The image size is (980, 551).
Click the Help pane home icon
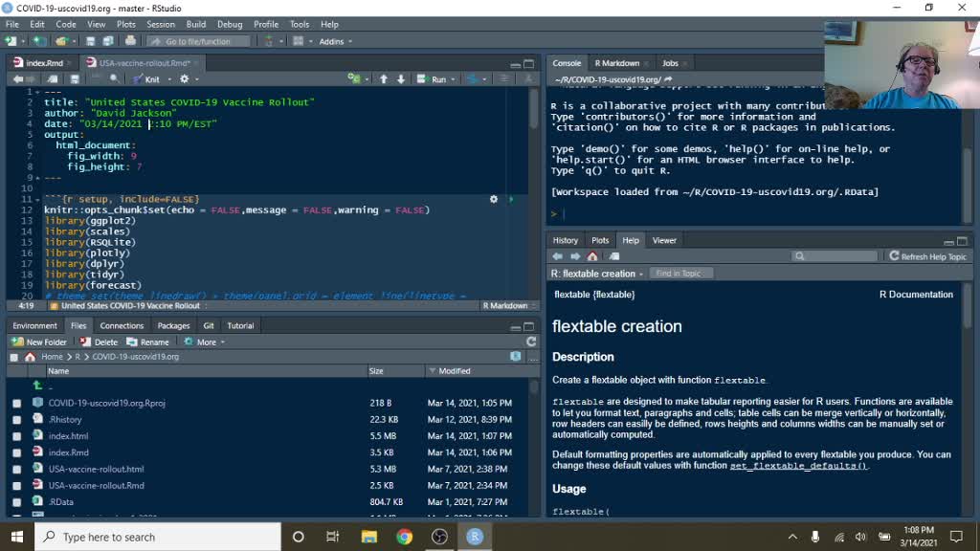592,256
